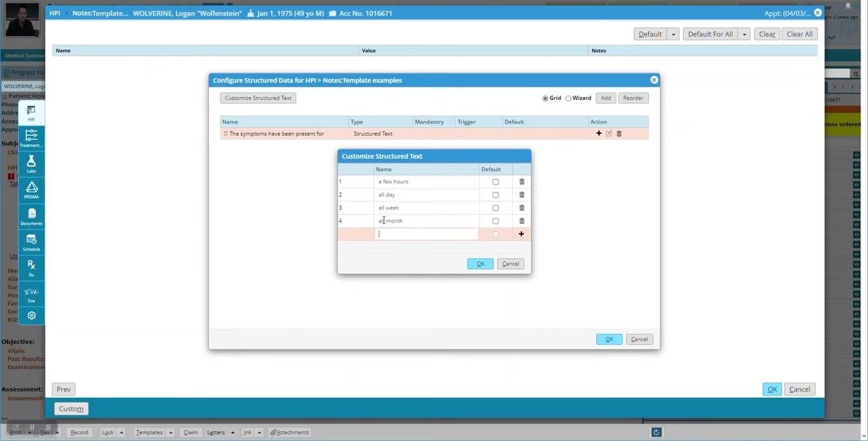The height and width of the screenshot is (441, 868).
Task: Click the 'all week' name cell
Action: pyautogui.click(x=427, y=208)
